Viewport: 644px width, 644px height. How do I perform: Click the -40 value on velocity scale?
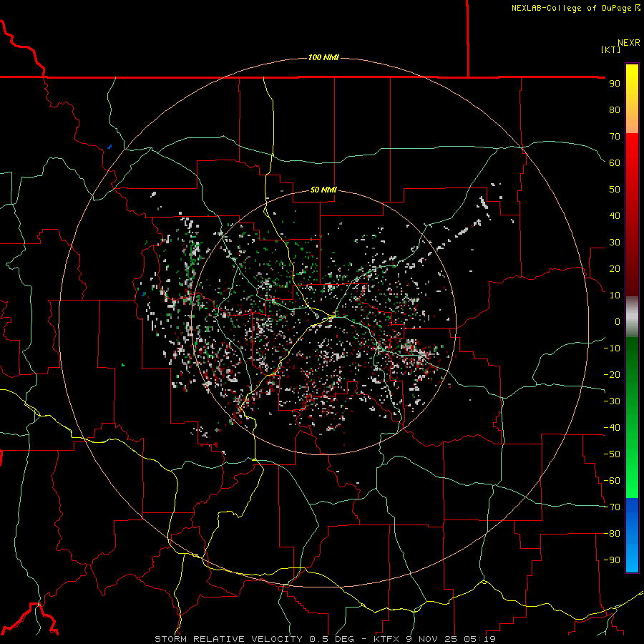pos(612,428)
